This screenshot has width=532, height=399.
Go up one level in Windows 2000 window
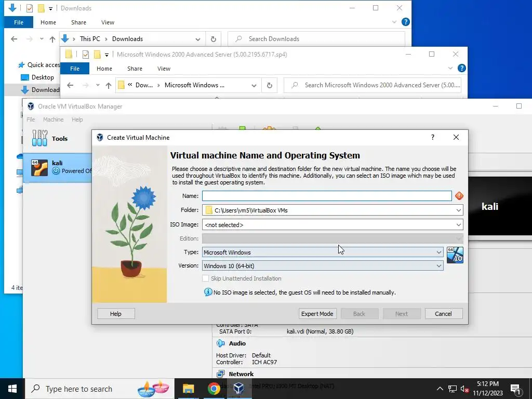click(109, 85)
